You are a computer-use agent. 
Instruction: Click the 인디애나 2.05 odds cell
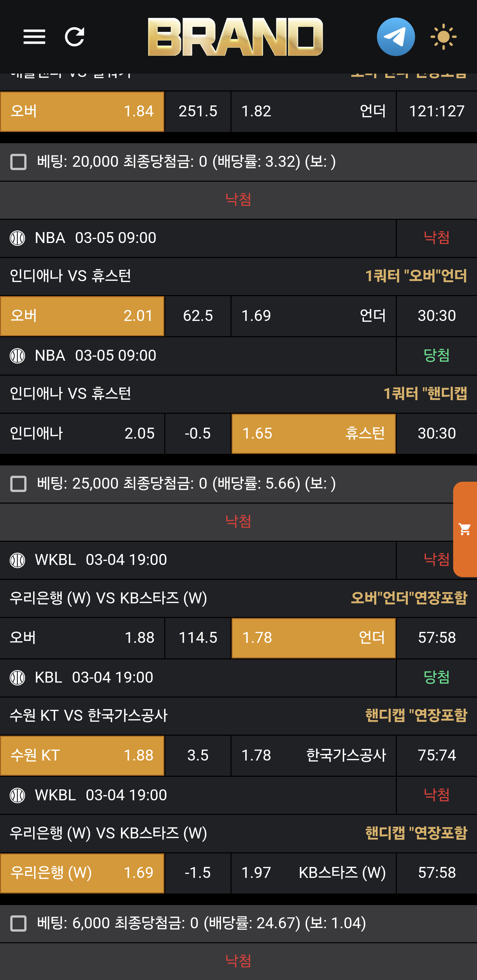point(82,434)
